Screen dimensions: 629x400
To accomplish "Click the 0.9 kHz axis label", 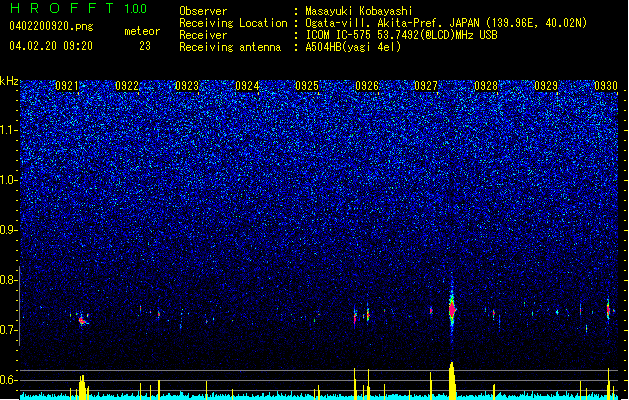I will [x=9, y=230].
